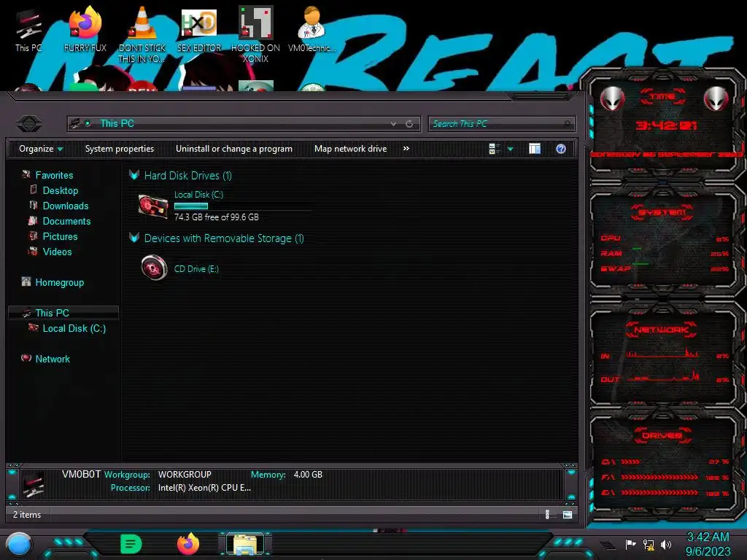Click right alien head in Time widget
747x560 pixels.
tap(716, 98)
